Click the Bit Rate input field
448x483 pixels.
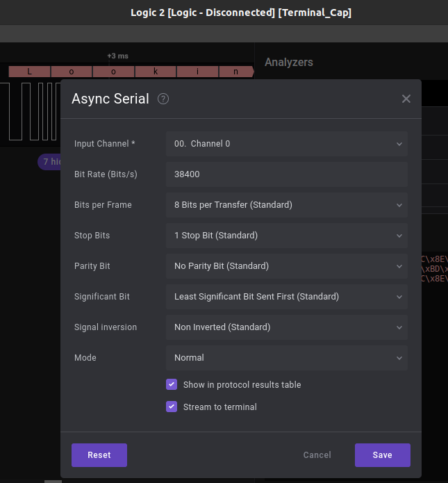[286, 174]
